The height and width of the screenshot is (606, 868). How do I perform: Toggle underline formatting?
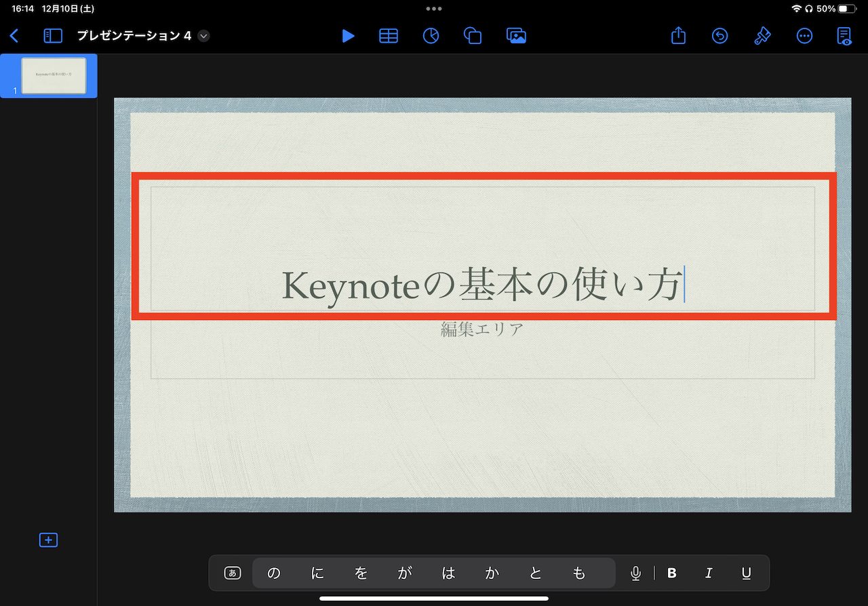(746, 573)
